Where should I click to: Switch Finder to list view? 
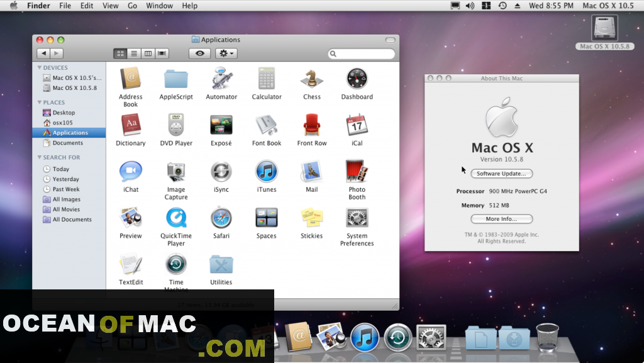click(134, 53)
